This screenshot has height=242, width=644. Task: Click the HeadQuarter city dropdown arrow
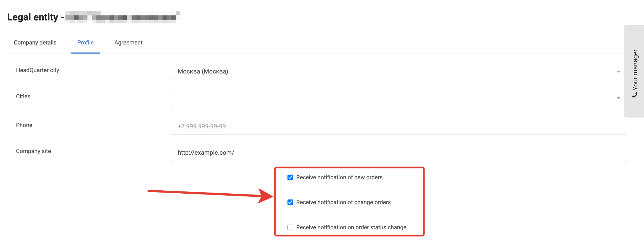(618, 72)
